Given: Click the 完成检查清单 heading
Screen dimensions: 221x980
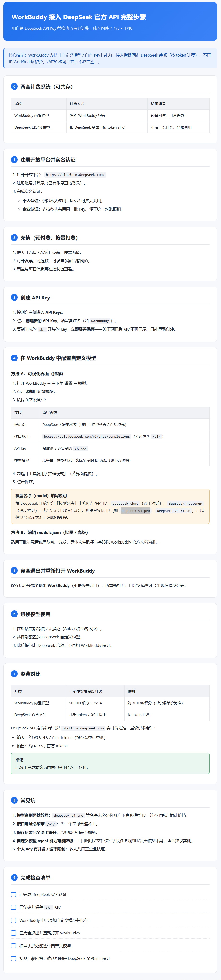Looking at the screenshot, I should 35,878.
